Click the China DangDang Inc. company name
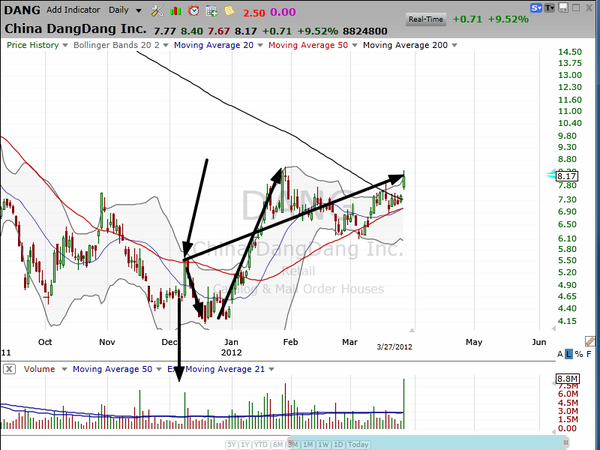 click(x=75, y=29)
